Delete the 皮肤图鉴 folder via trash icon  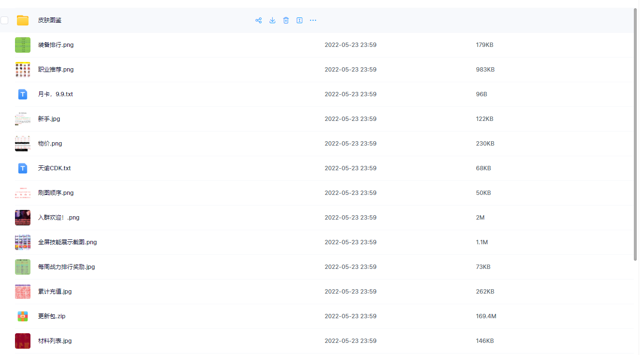click(286, 20)
